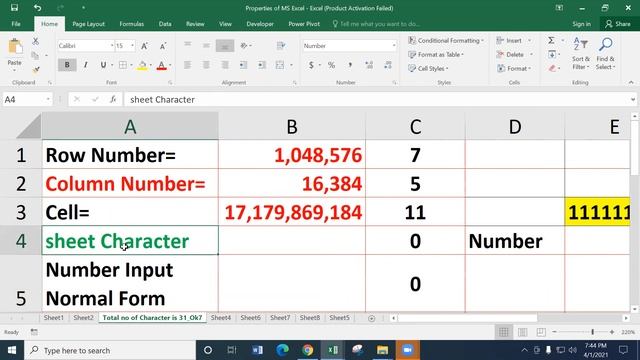Click Insert Function fx icon
640x360 pixels.
pos(113,99)
